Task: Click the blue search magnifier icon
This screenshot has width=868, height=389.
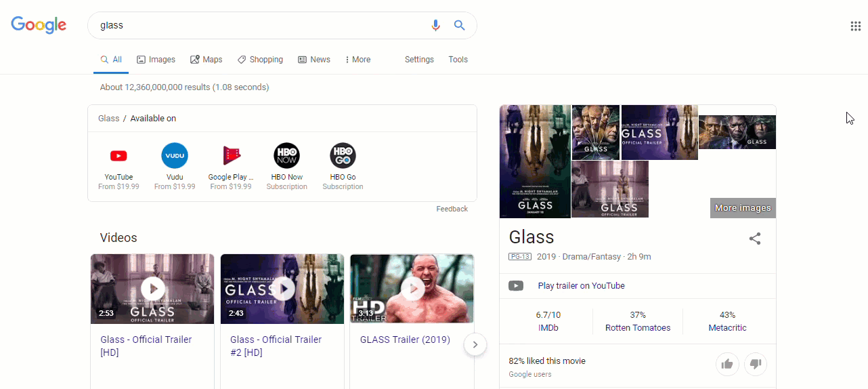Action: [x=459, y=26]
